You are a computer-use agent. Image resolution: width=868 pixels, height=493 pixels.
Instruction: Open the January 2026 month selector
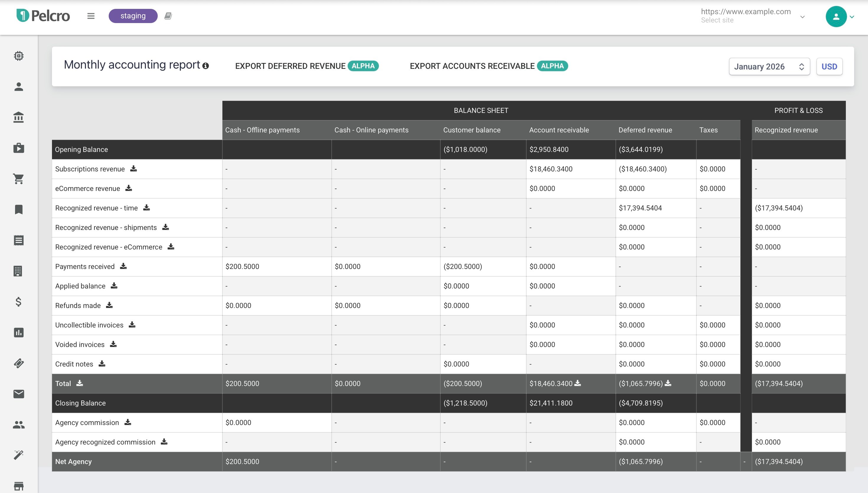[x=769, y=67]
